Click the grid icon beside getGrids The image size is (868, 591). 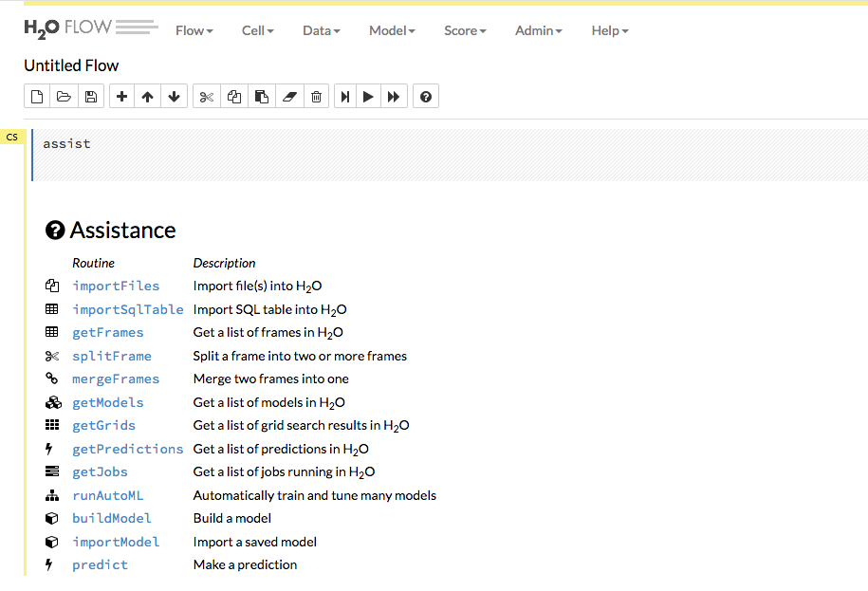(52, 424)
